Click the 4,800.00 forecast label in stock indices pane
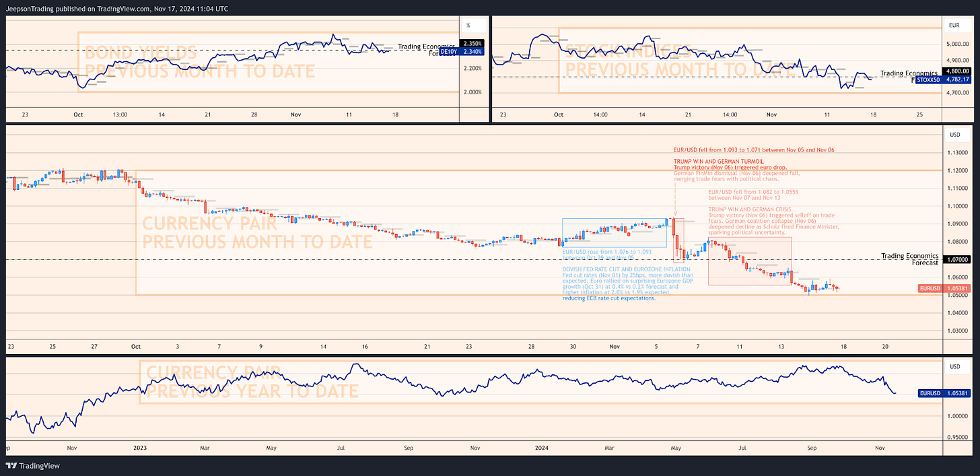The image size is (980, 476). point(957,71)
